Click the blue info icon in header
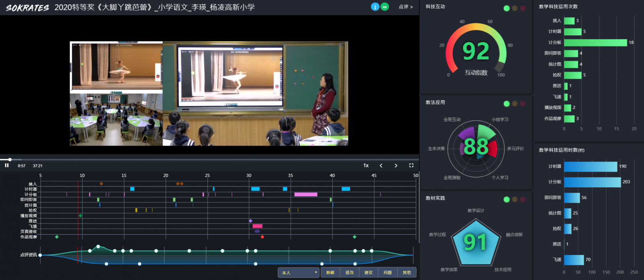This screenshot has height=280, width=644. click(375, 7)
